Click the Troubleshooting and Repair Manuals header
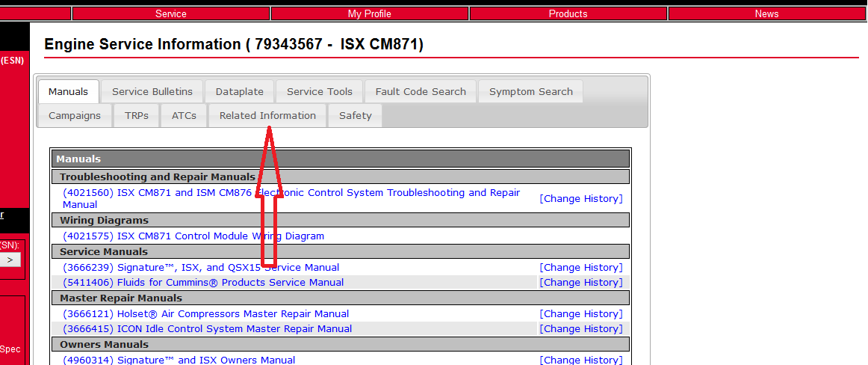The image size is (868, 365). 341,177
